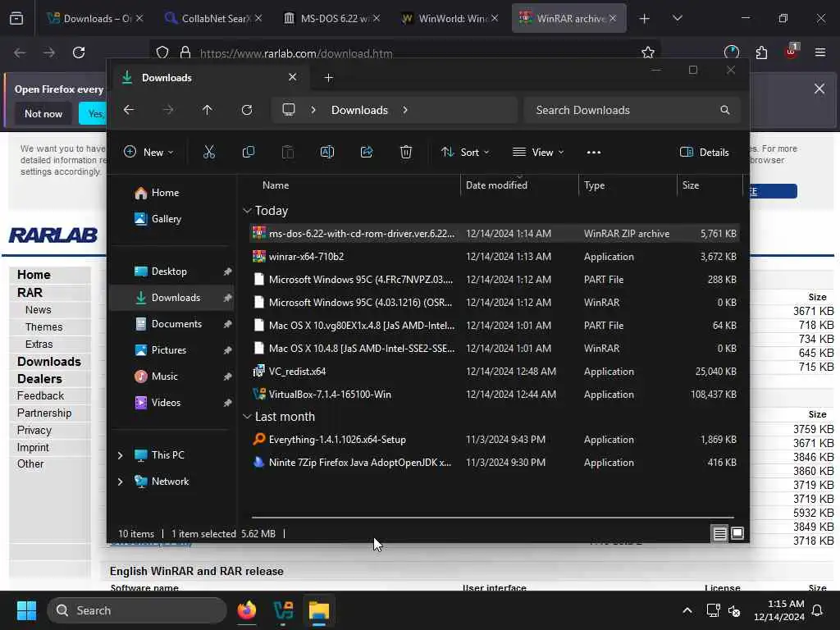Sort by the Date modified column
840x630 pixels.
[x=496, y=185]
